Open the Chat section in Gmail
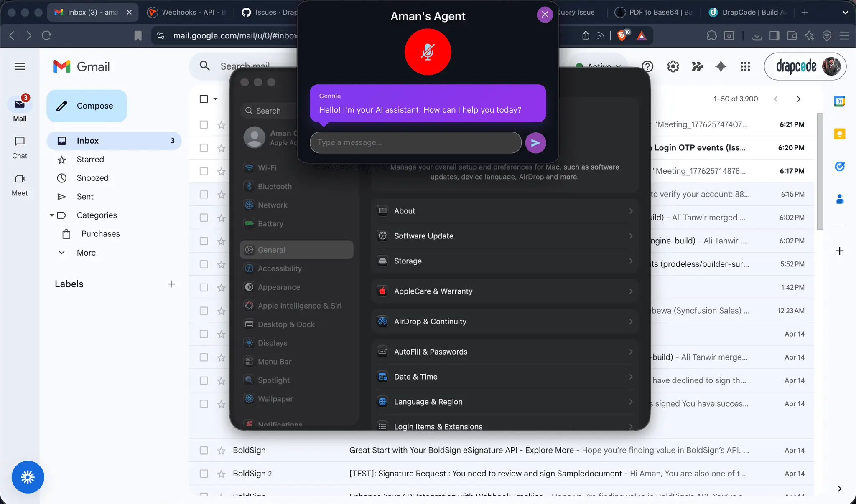 point(20,148)
